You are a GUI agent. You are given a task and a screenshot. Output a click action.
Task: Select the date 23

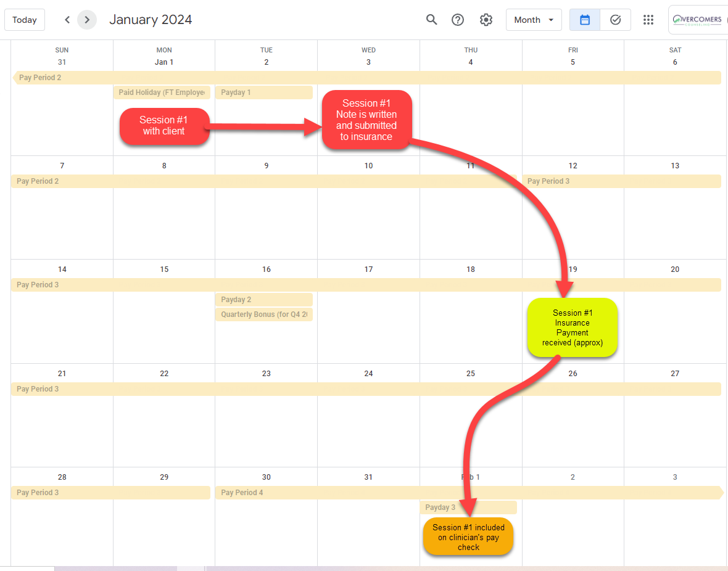click(267, 374)
